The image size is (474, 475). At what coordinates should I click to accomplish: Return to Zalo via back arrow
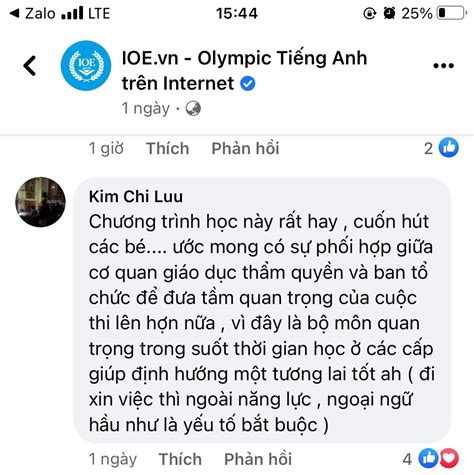[x=15, y=13]
